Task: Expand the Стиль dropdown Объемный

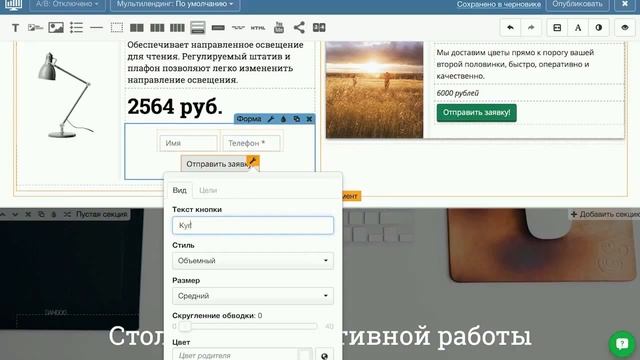Action: click(253, 261)
